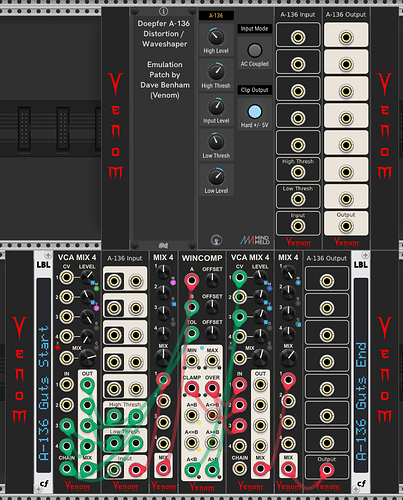Click the Low Level knob
403x500 pixels.
216,176
